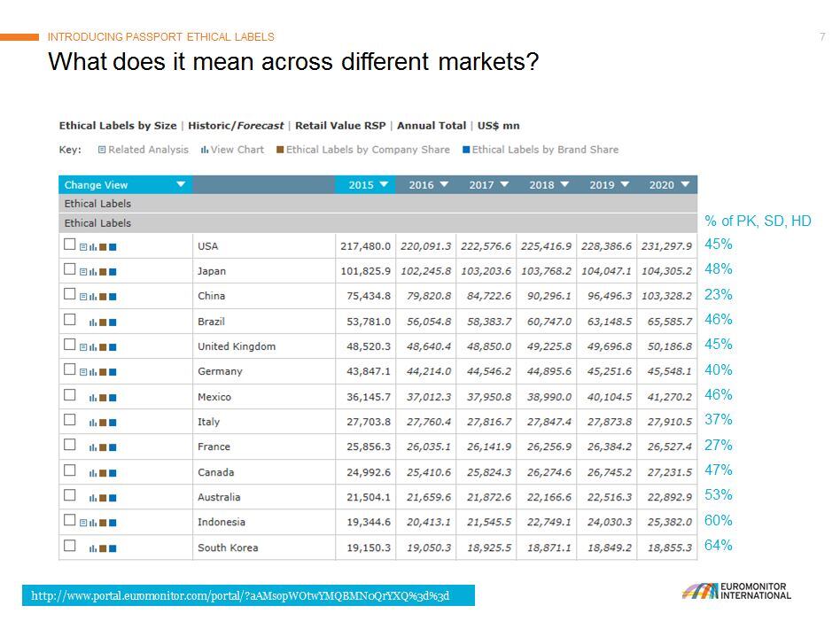Open Related Analysis icon for USA row
Image resolution: width=840 pixels, height=629 pixels.
point(83,247)
